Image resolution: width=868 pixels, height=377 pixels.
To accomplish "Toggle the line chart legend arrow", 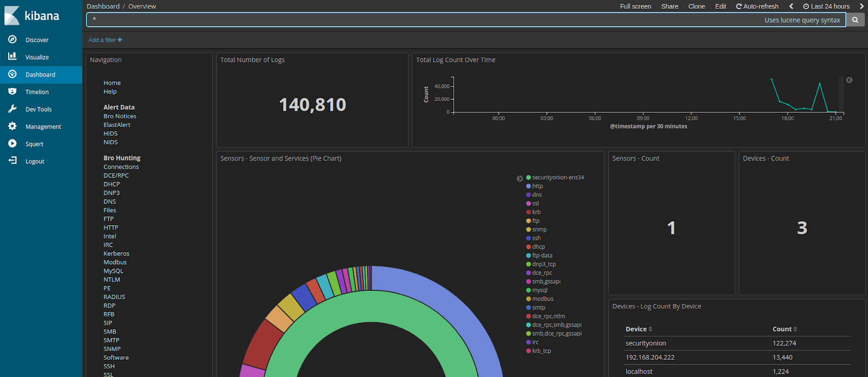I will (x=850, y=80).
